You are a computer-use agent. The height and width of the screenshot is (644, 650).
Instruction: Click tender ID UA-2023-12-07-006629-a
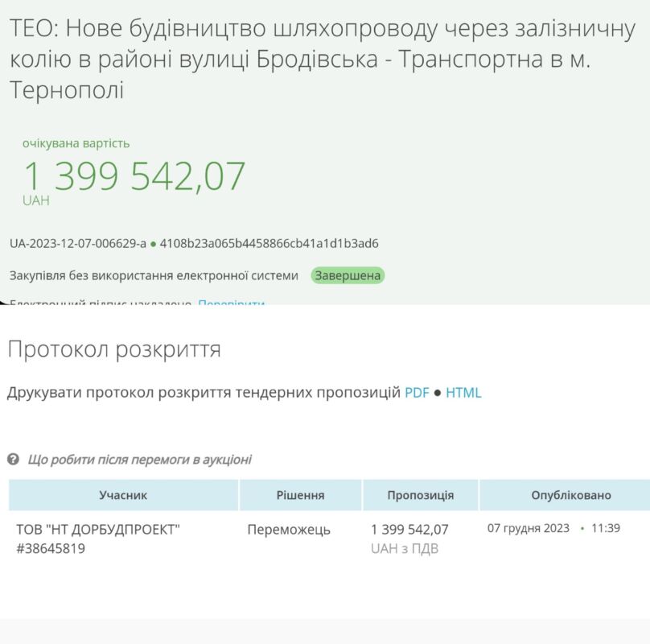[x=78, y=244]
